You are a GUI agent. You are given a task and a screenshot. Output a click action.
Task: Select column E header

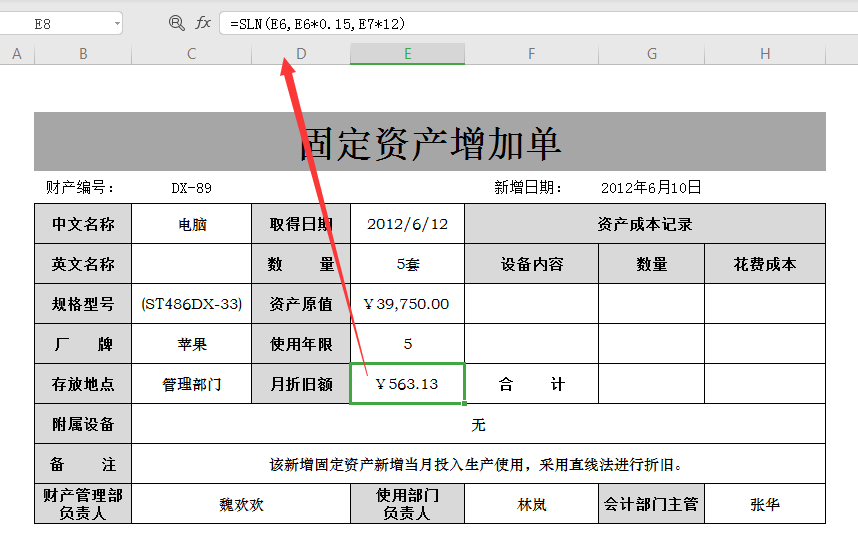click(408, 54)
